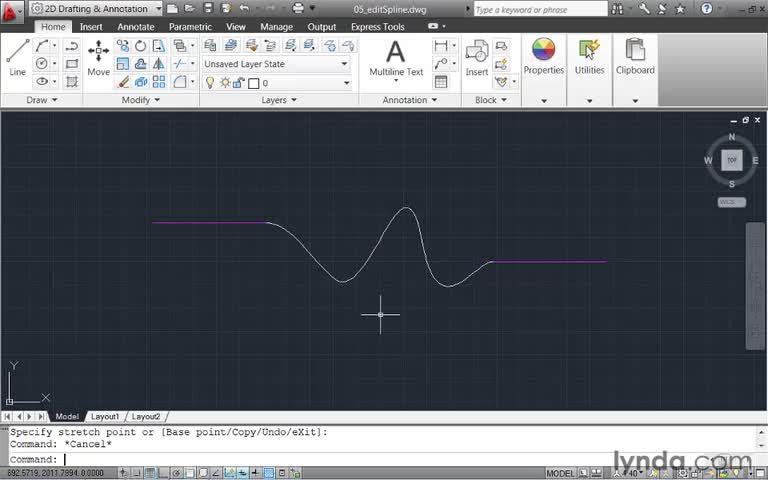Select the Array tool

[159, 81]
